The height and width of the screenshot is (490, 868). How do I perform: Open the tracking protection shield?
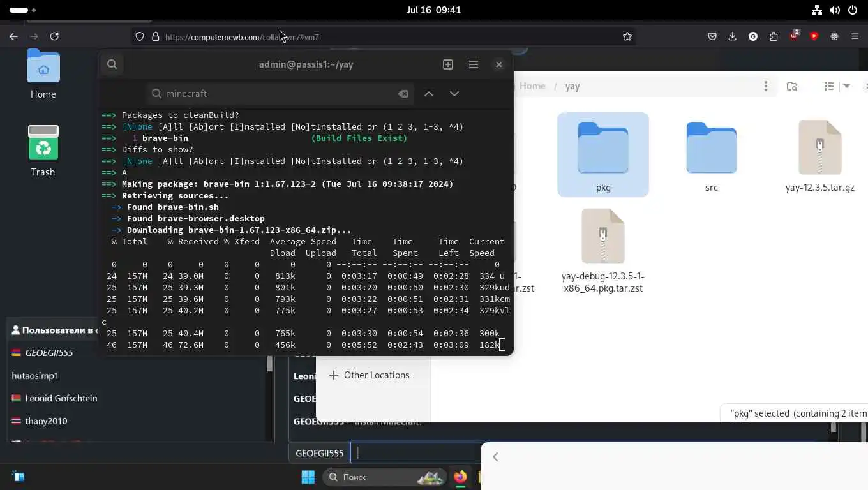(x=140, y=37)
